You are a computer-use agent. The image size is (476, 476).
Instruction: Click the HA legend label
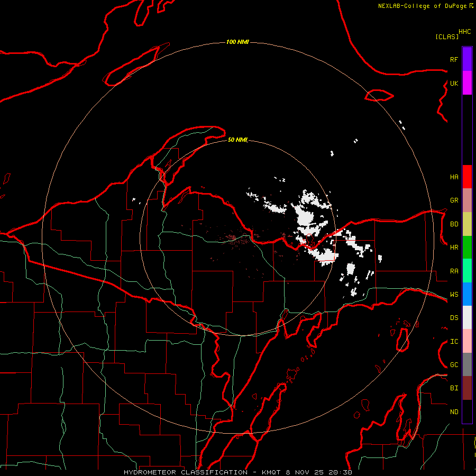coord(454,177)
